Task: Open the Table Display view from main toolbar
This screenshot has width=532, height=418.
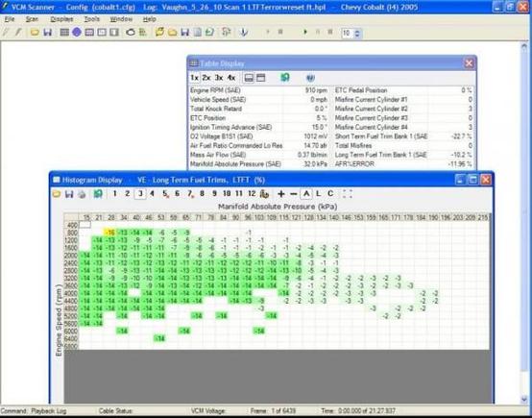Action: [x=64, y=33]
